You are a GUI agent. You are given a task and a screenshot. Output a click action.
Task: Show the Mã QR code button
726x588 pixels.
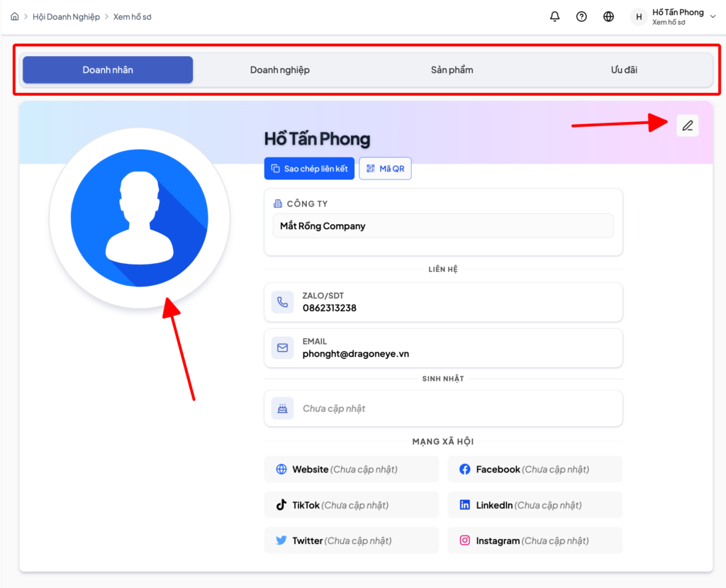tap(385, 169)
